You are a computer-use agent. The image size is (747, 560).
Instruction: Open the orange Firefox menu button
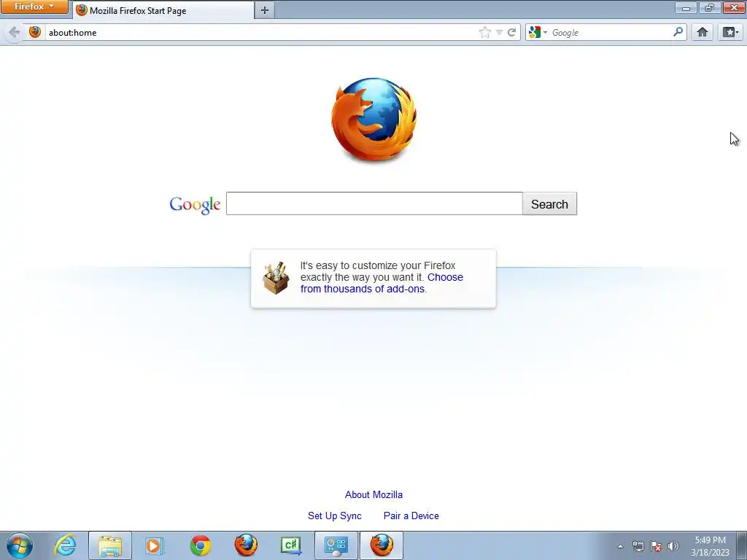click(34, 7)
